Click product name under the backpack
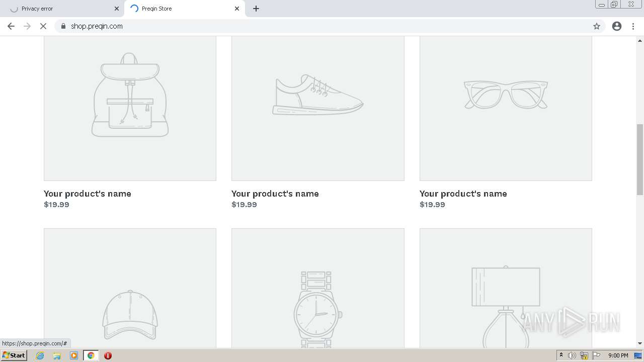 [88, 194]
